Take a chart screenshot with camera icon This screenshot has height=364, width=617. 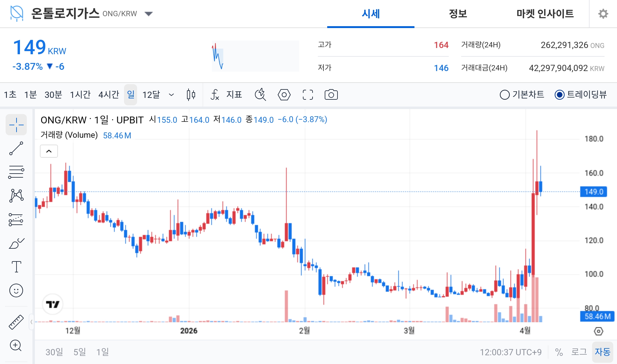331,95
